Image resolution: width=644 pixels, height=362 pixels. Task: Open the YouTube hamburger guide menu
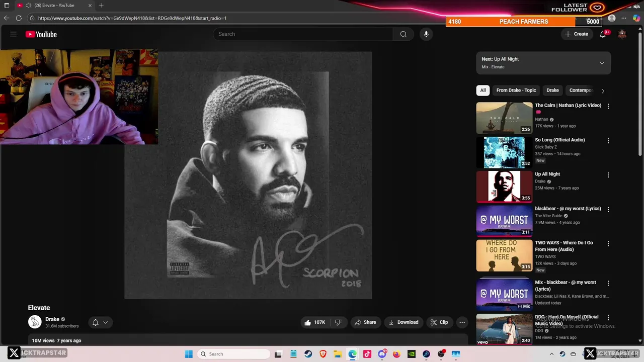click(14, 34)
